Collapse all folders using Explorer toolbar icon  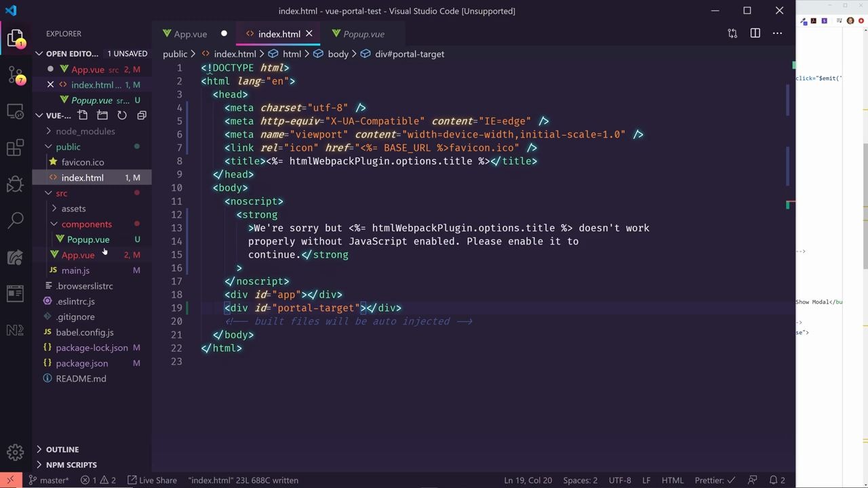[141, 115]
